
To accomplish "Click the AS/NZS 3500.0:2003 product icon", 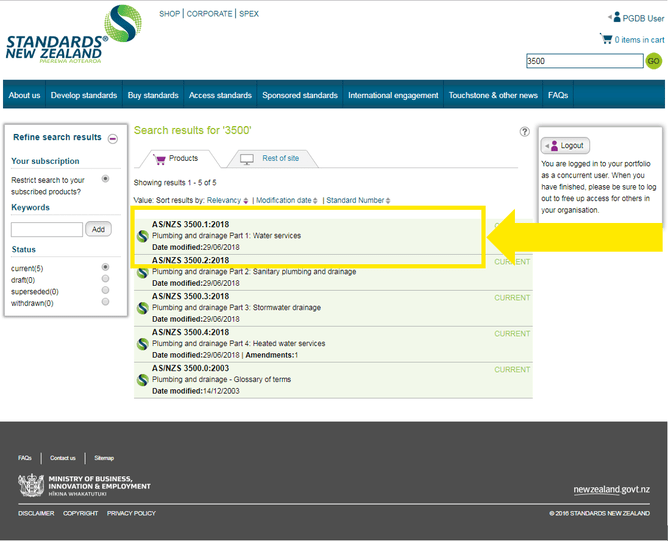I will point(143,380).
